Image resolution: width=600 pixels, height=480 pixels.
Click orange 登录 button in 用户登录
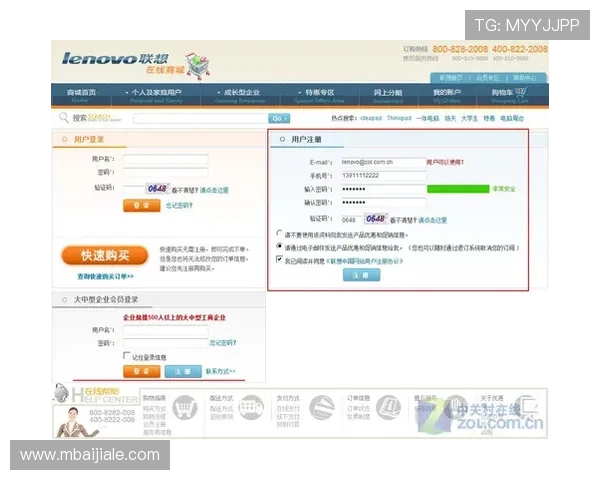(x=142, y=206)
